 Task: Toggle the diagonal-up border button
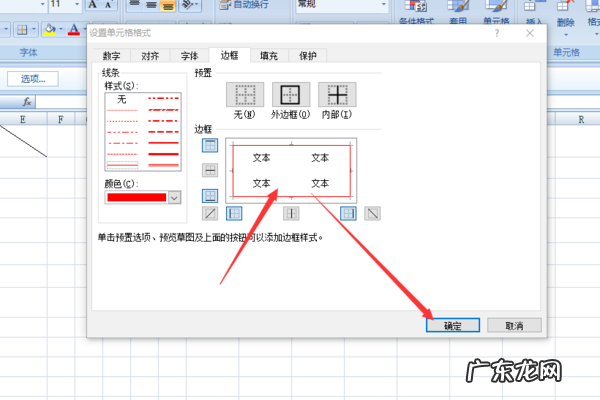[x=210, y=214]
